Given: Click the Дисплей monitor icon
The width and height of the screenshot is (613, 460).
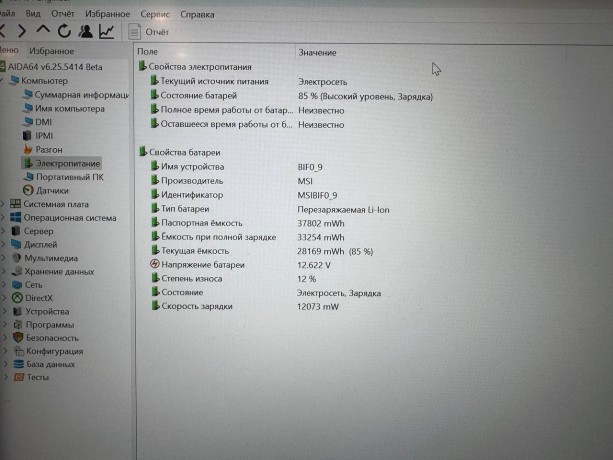Looking at the screenshot, I should (x=16, y=244).
